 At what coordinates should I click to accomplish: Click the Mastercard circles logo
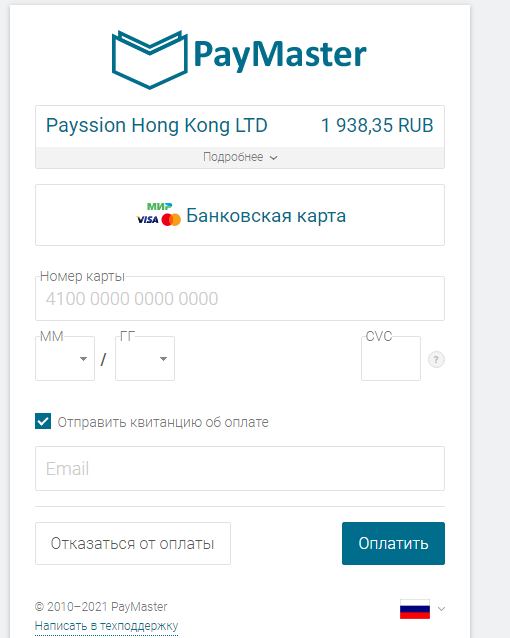pos(171,220)
